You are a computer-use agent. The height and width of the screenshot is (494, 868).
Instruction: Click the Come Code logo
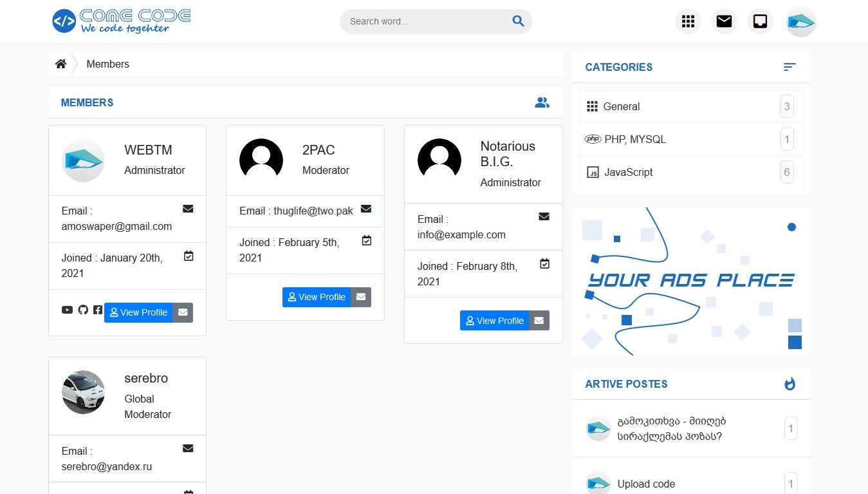(122, 21)
